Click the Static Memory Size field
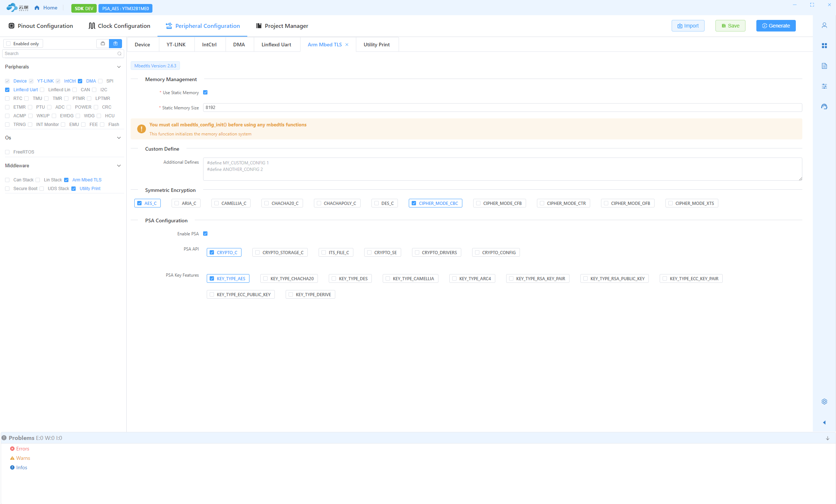836x504 pixels. pos(503,108)
